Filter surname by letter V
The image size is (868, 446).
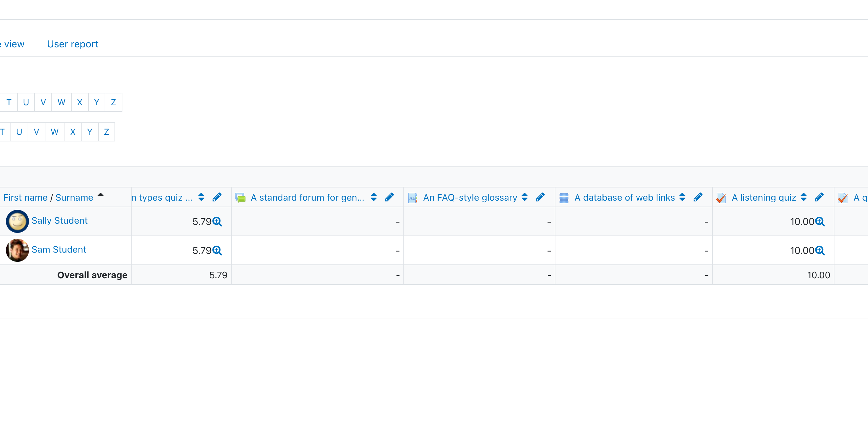[37, 132]
